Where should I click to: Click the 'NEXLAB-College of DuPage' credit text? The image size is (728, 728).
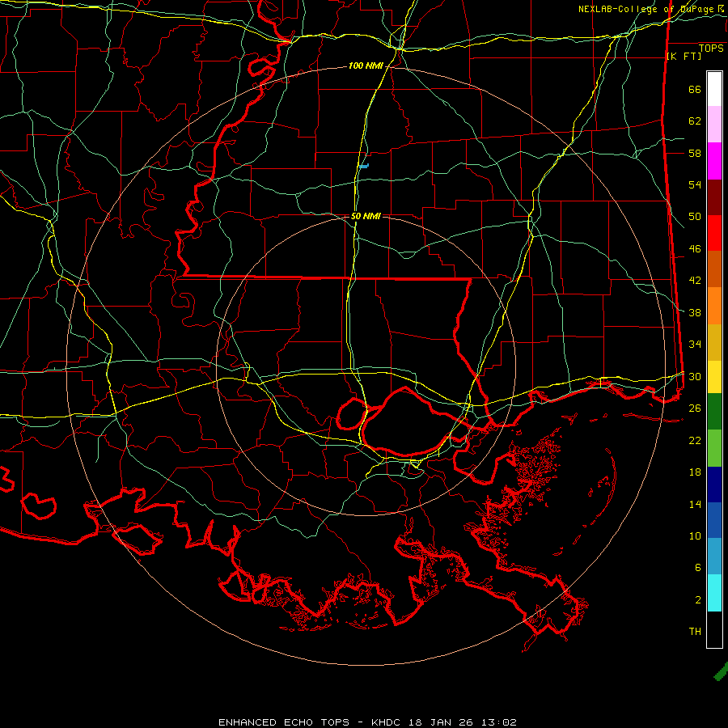coord(646,9)
